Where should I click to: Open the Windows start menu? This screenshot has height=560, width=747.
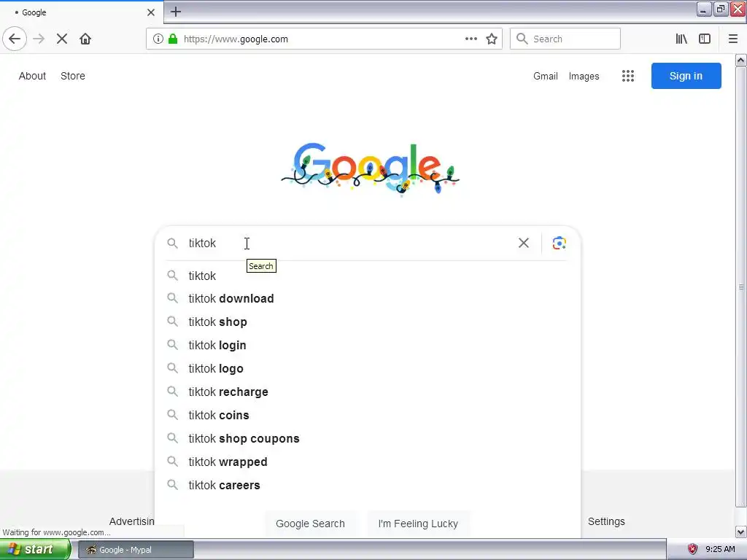pyautogui.click(x=36, y=550)
